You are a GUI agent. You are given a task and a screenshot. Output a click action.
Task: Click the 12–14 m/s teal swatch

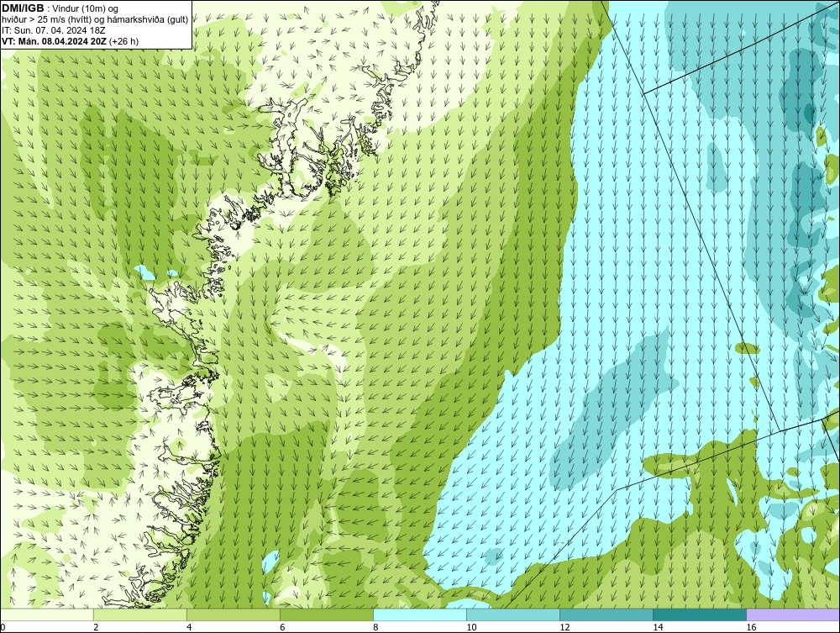click(606, 615)
